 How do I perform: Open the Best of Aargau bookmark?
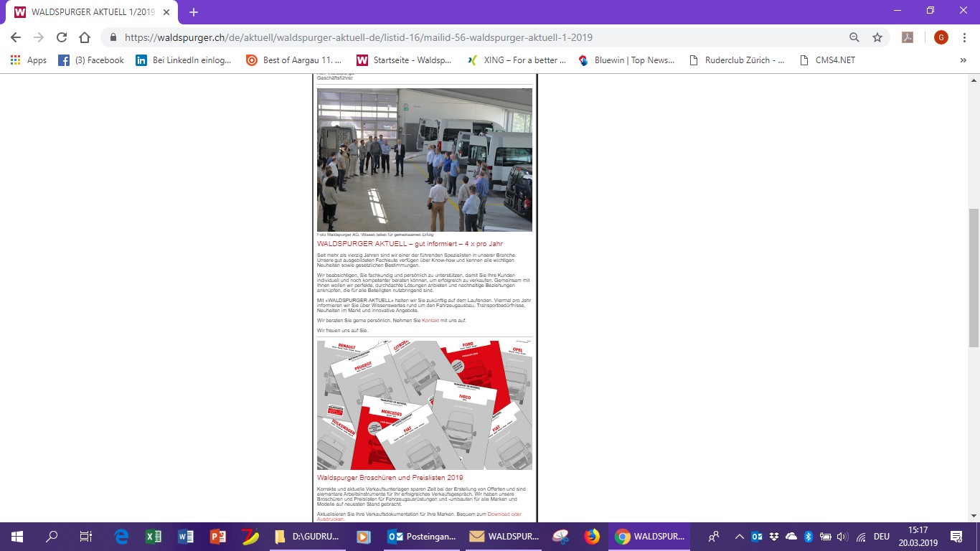click(293, 60)
